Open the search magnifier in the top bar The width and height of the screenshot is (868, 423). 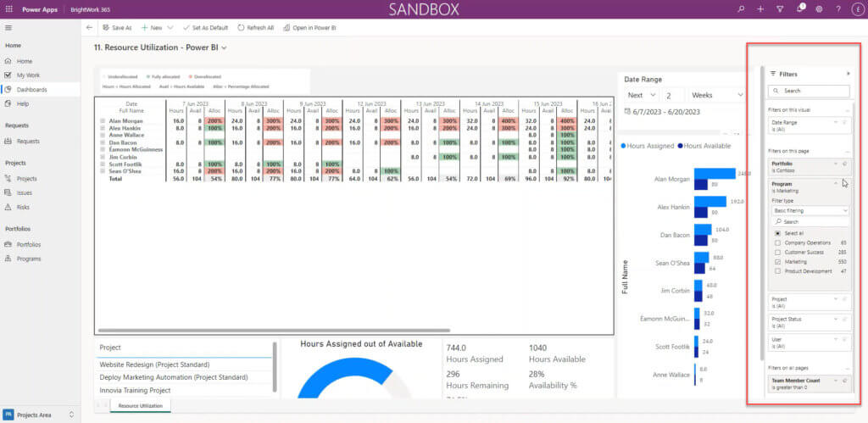741,9
